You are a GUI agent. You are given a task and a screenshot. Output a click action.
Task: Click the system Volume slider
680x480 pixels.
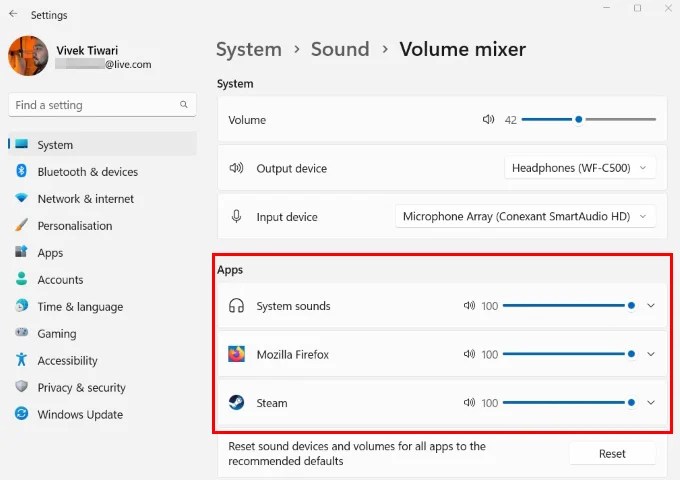tap(588, 119)
